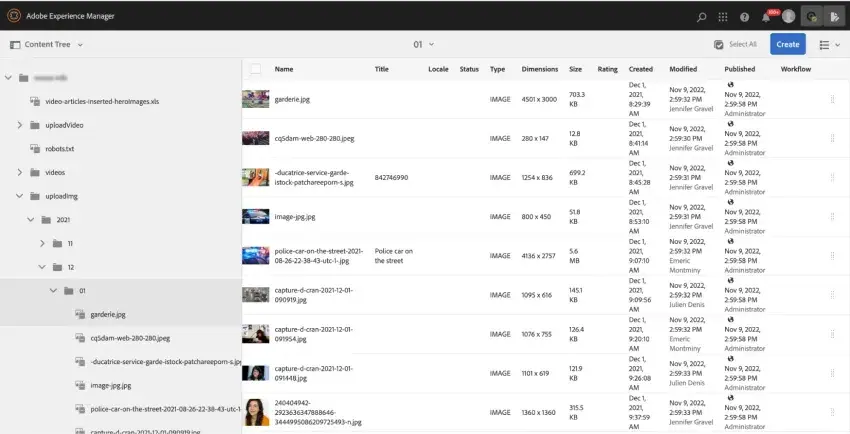Click the published globe icon in garderie.jpg row

pyautogui.click(x=730, y=85)
